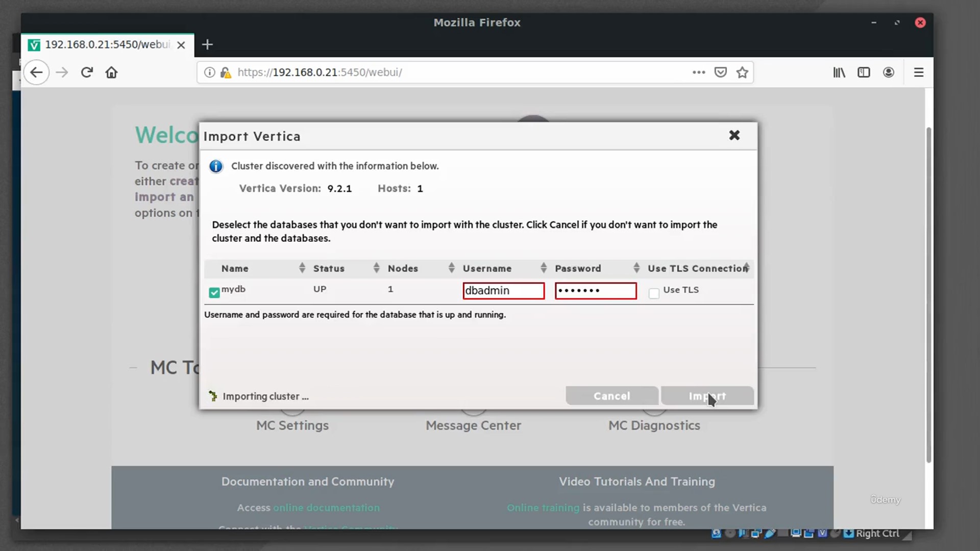Open Message Center link
Viewport: 980px width, 551px height.
pyautogui.click(x=473, y=425)
